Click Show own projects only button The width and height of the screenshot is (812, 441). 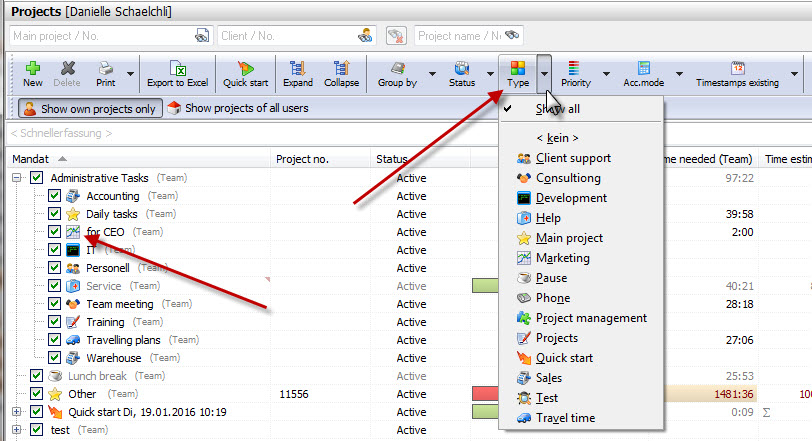coord(88,108)
